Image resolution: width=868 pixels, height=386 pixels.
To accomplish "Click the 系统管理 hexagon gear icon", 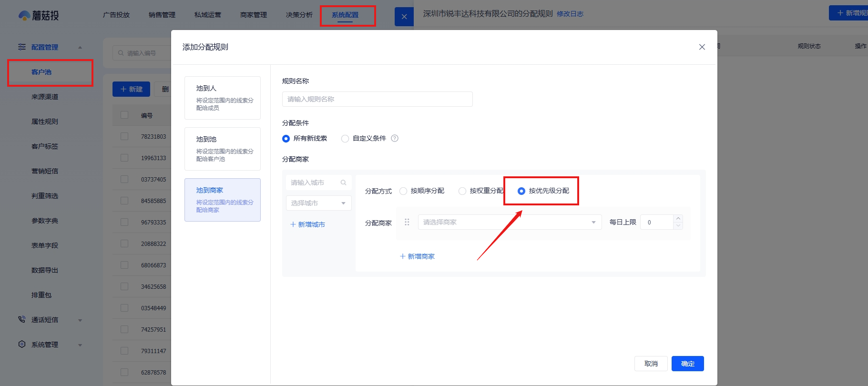I will tap(22, 344).
